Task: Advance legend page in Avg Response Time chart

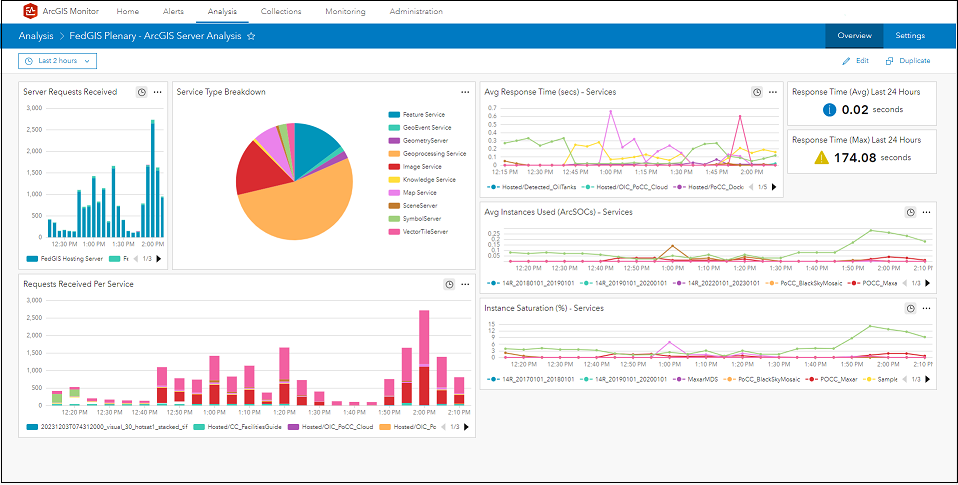Action: click(774, 187)
